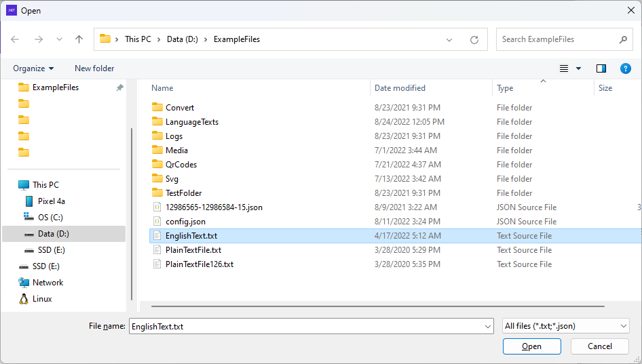Unpin ExampleFiles using the pin icon
642x364 pixels.
click(119, 87)
